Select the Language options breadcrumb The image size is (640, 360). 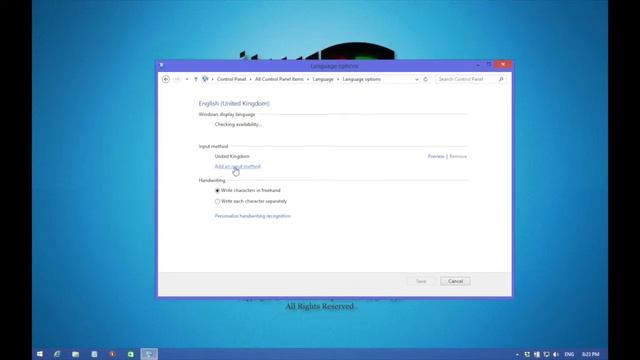coord(362,79)
